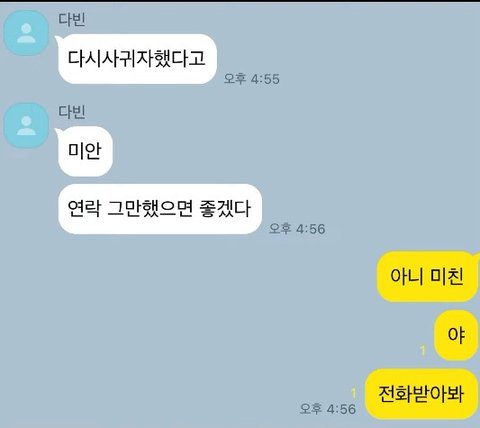The height and width of the screenshot is (428, 480).
Task: Select the '연락 그만했으면 좋겠다' bubble
Action: pyautogui.click(x=160, y=209)
